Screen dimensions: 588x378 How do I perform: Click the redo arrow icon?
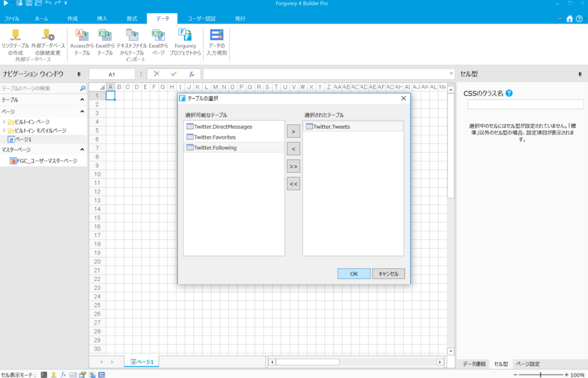(x=58, y=3)
